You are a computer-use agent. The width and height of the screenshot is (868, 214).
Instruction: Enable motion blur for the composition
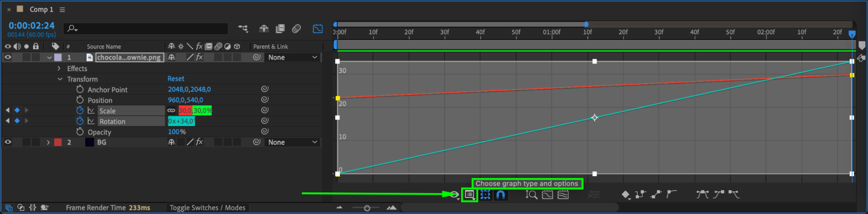[x=297, y=29]
